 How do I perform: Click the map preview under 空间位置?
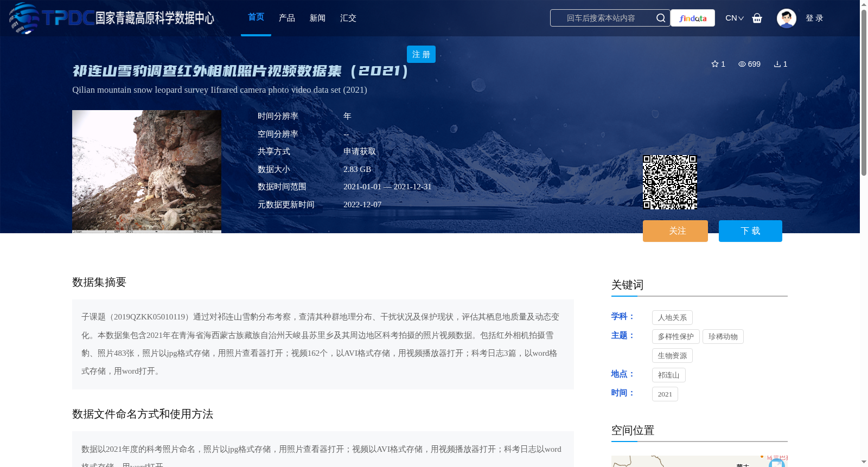click(x=699, y=461)
